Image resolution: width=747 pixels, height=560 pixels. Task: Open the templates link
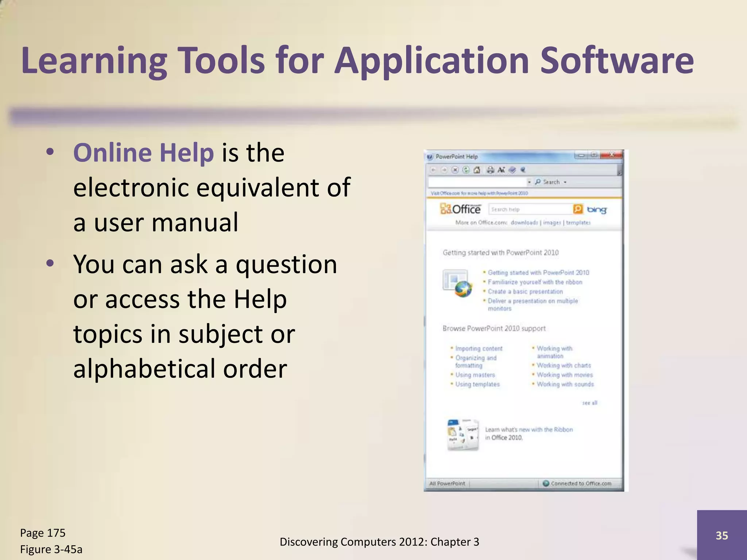578,222
